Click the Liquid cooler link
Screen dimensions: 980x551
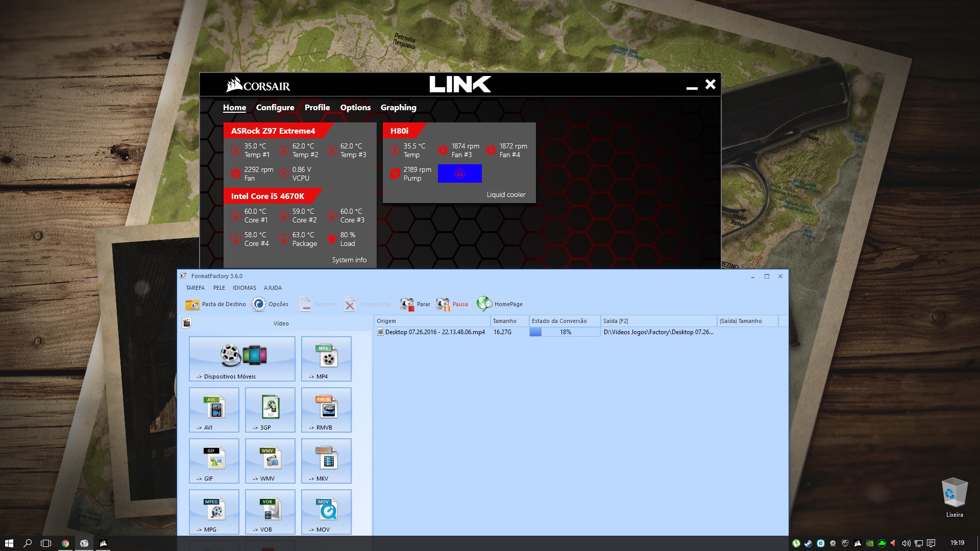pos(506,194)
